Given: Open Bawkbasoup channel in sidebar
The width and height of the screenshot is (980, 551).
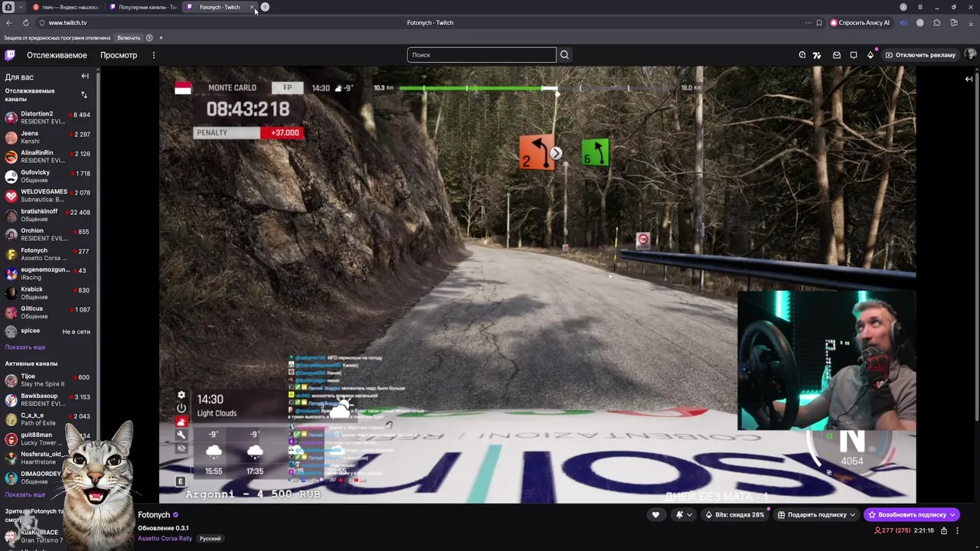Looking at the screenshot, I should pos(47,400).
